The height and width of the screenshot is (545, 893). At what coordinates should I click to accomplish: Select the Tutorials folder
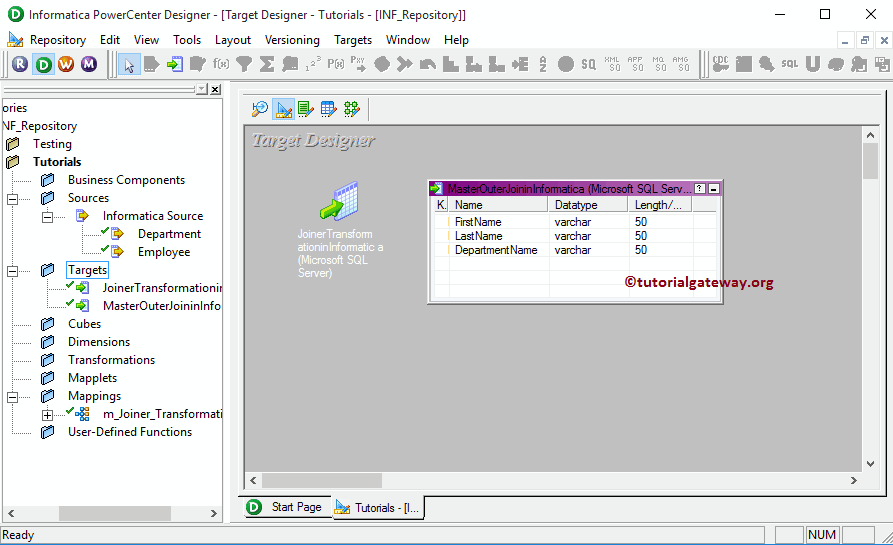57,162
